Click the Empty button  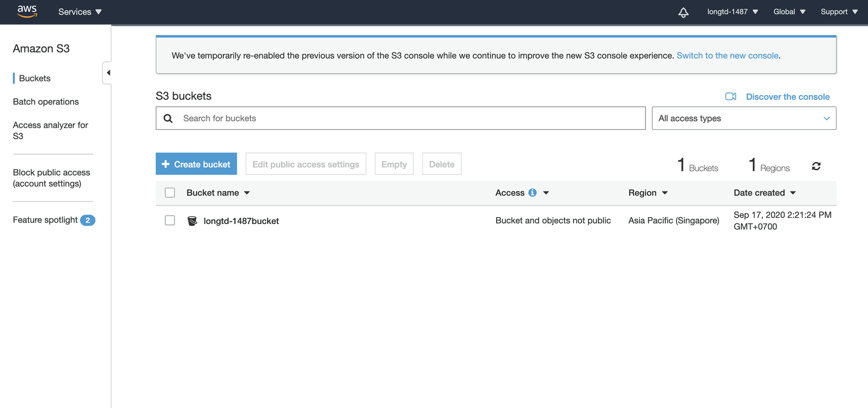394,164
